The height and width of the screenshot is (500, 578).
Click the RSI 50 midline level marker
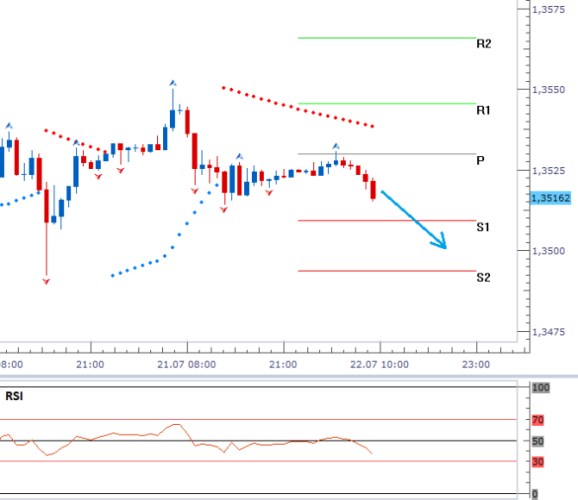(537, 441)
